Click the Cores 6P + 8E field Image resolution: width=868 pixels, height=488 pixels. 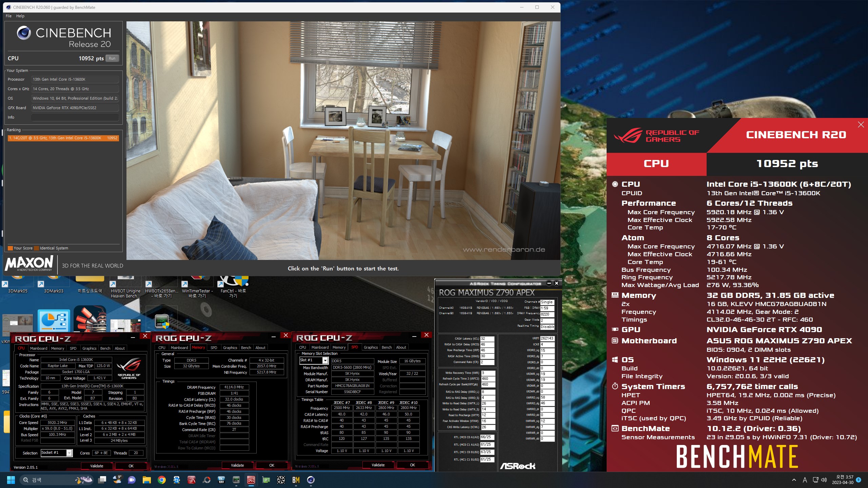101,453
